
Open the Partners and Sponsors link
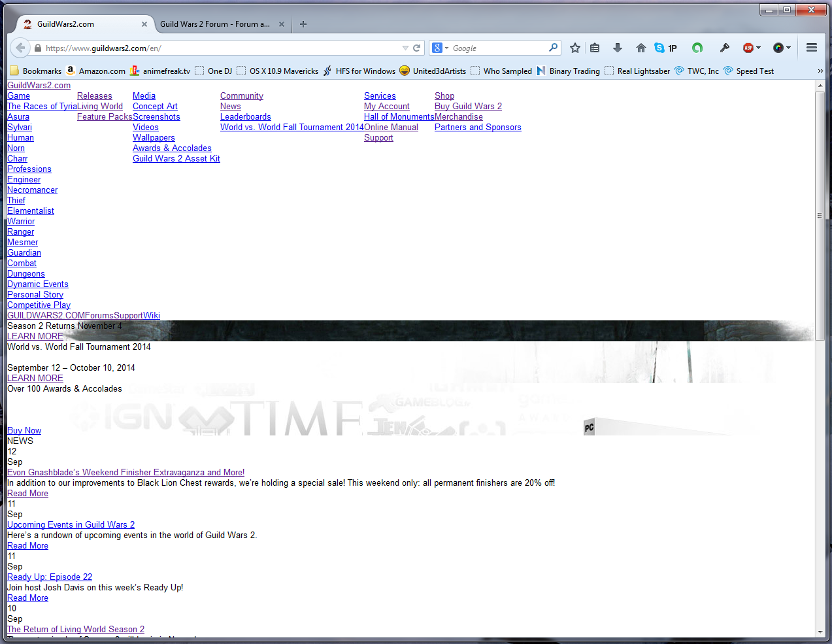coord(478,127)
